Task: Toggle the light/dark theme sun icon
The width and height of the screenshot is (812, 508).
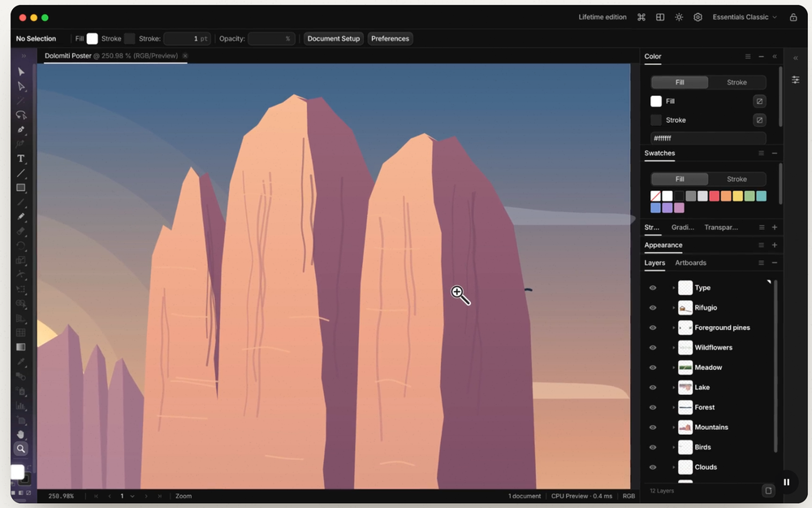Action: pyautogui.click(x=679, y=17)
